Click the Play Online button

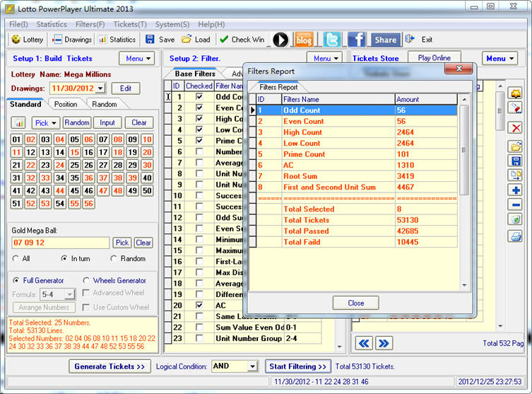435,58
